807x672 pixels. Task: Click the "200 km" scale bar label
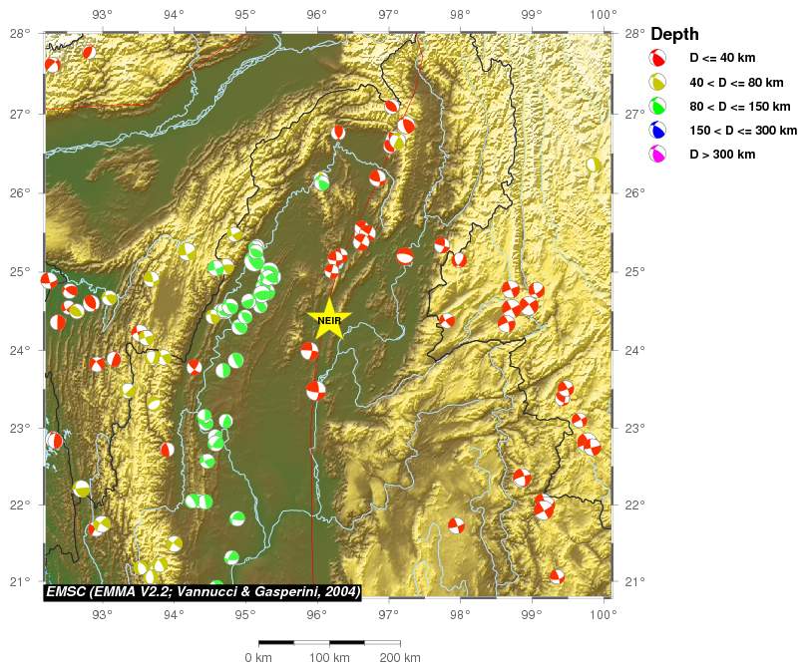(400, 658)
